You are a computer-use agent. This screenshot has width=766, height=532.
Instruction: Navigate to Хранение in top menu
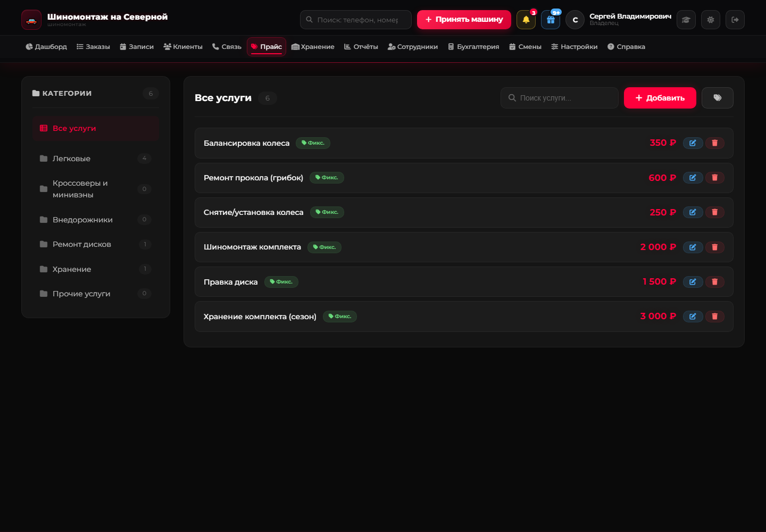tap(313, 47)
